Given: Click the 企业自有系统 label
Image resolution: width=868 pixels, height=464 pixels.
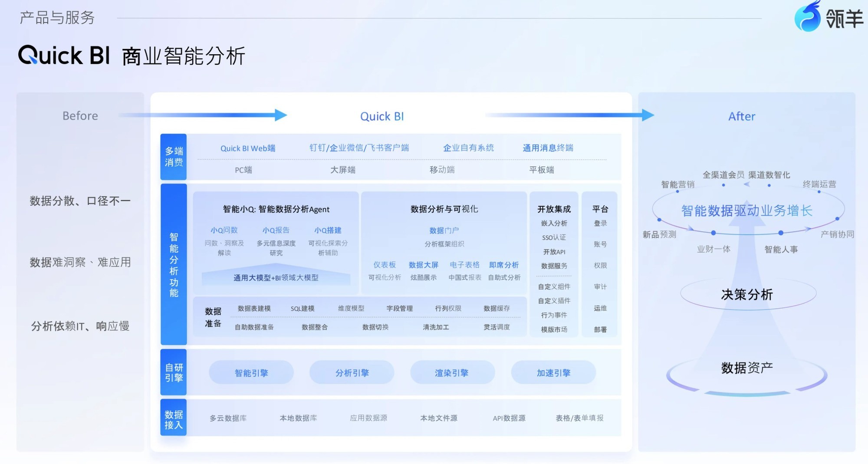Looking at the screenshot, I should pyautogui.click(x=468, y=148).
